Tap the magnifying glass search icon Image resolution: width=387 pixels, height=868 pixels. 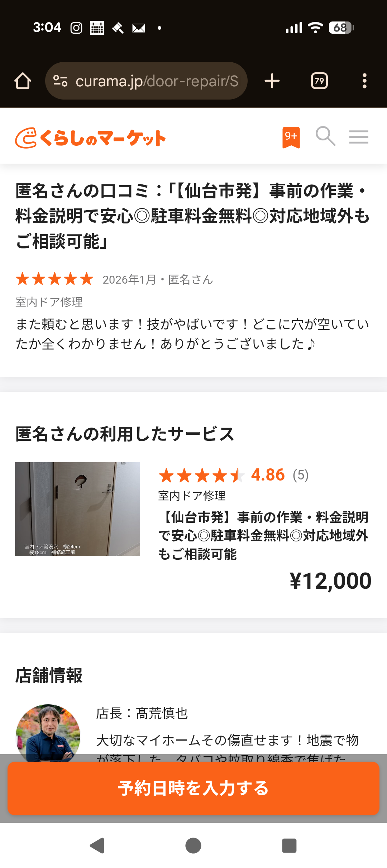tap(325, 136)
